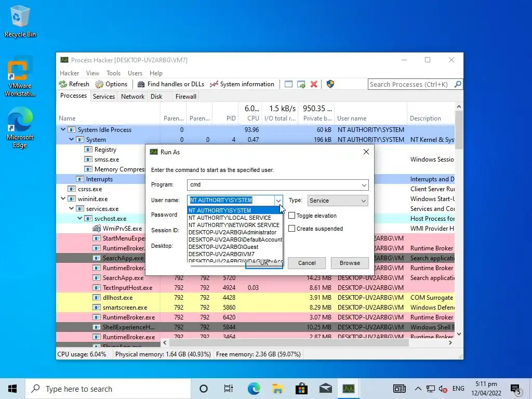Click the Browse button in Run As

[x=350, y=263]
